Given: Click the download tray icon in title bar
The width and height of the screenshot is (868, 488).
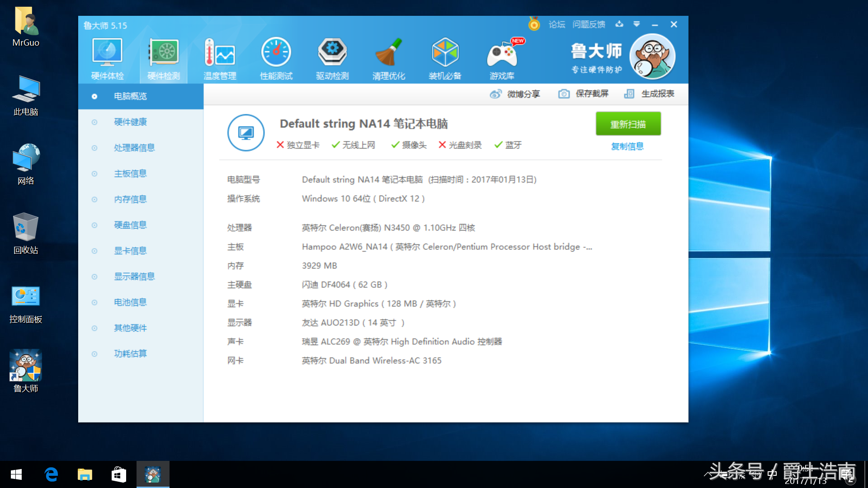Looking at the screenshot, I should (x=619, y=24).
